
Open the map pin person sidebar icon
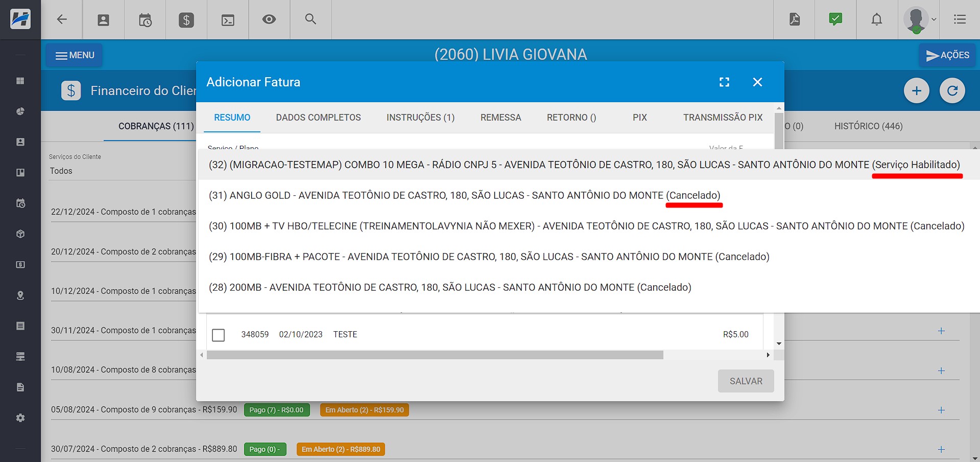[20, 295]
